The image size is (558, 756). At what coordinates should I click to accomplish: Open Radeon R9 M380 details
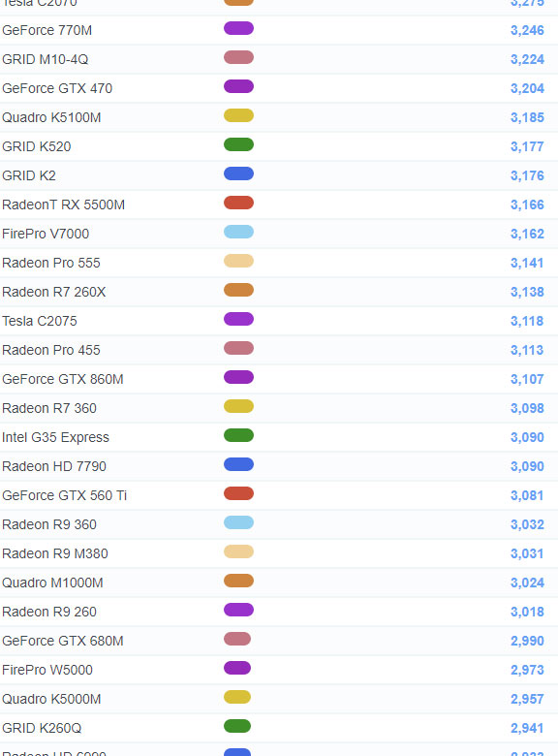pyautogui.click(x=55, y=553)
